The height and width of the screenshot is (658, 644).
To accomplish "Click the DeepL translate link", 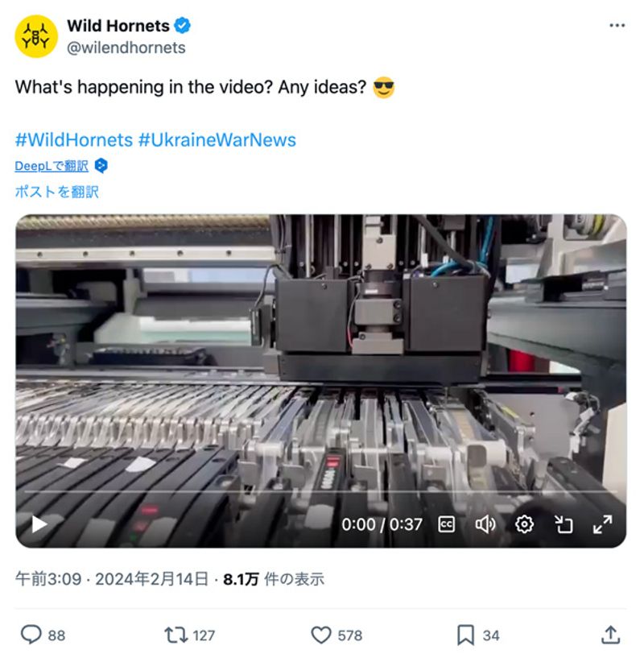I will (x=52, y=167).
